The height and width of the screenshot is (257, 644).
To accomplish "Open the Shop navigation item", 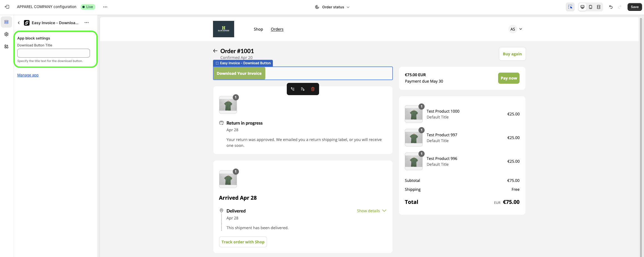I will (258, 29).
